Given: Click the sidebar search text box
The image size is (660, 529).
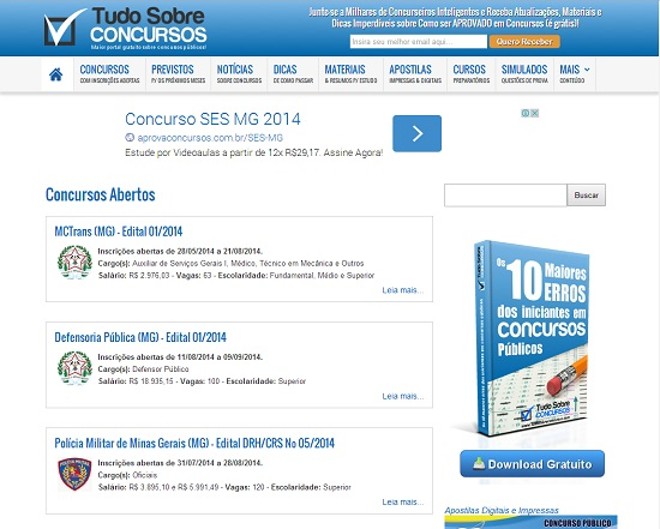Looking at the screenshot, I should click(x=505, y=195).
